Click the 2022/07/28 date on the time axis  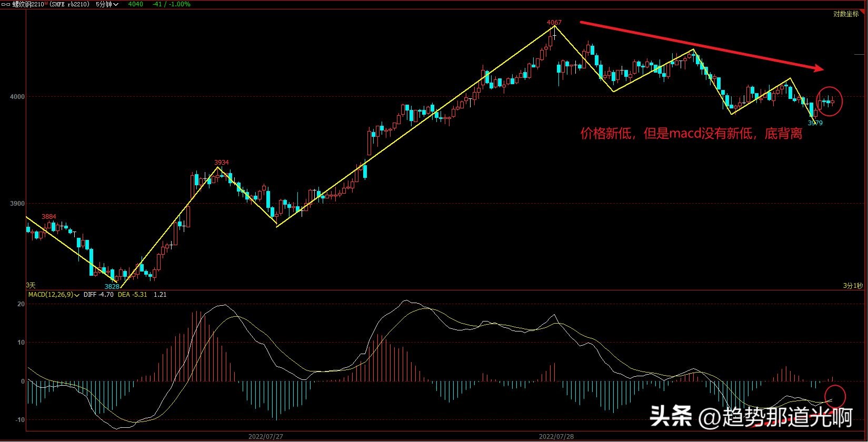[556, 436]
